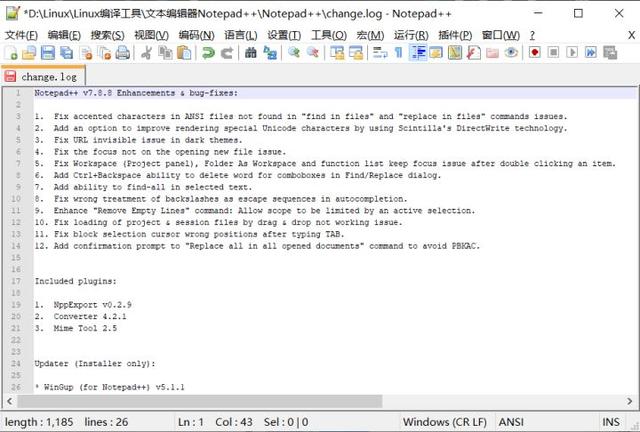Open the 视图(V) menu
The width and height of the screenshot is (640, 432).
pos(151,36)
